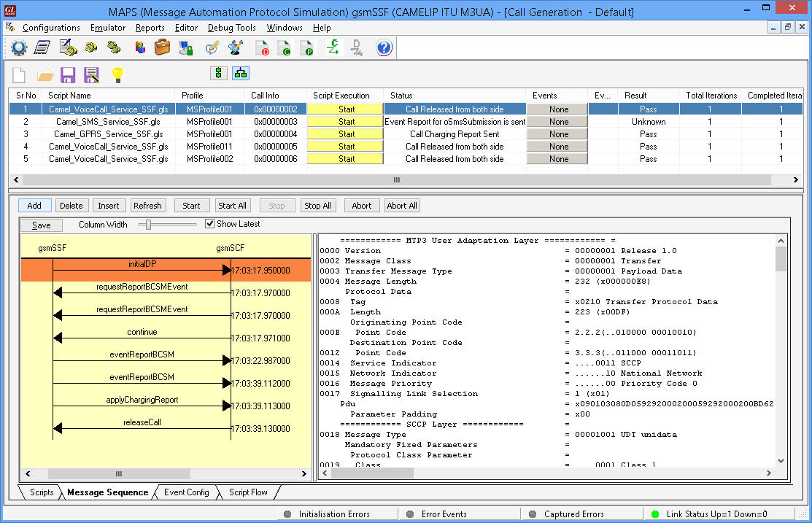The image size is (812, 523).
Task: Click the decode pane's vertical scrollbar
Action: pos(781,258)
